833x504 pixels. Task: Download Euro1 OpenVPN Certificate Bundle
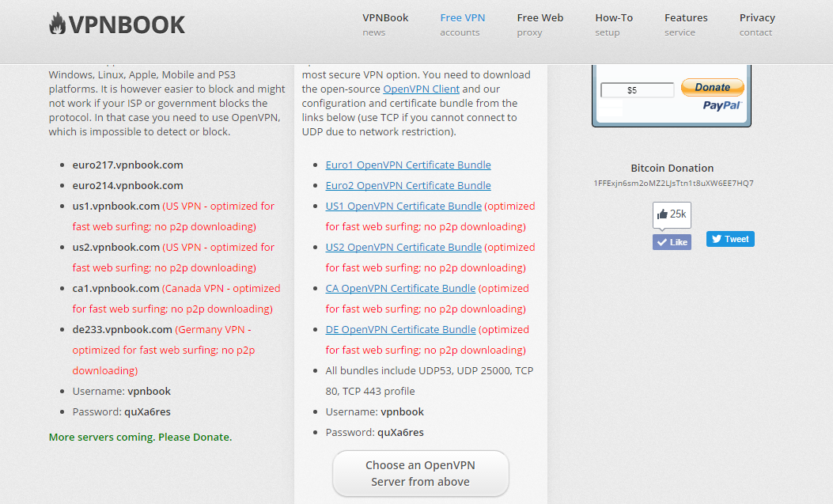[x=408, y=165]
